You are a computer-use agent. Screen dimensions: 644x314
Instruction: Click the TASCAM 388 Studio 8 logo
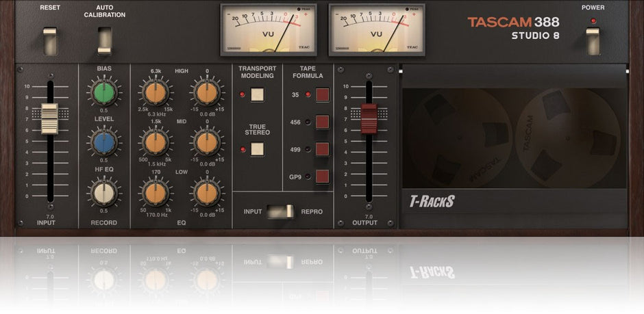pyautogui.click(x=513, y=28)
